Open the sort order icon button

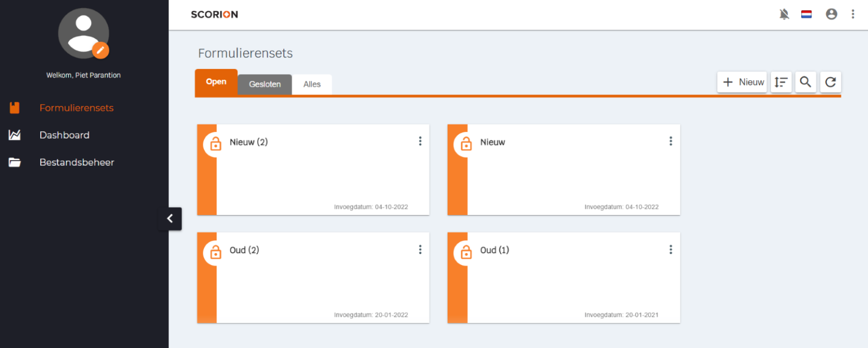pyautogui.click(x=781, y=82)
